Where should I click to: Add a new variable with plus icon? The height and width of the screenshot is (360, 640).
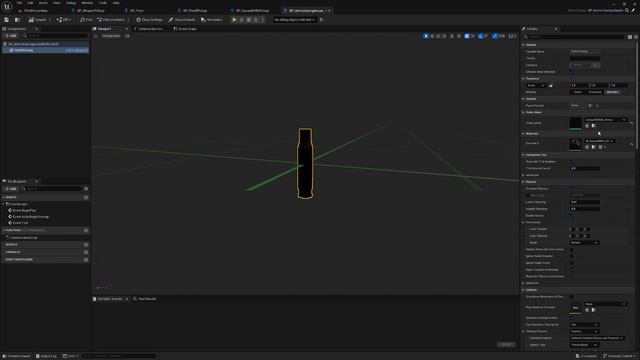86,252
